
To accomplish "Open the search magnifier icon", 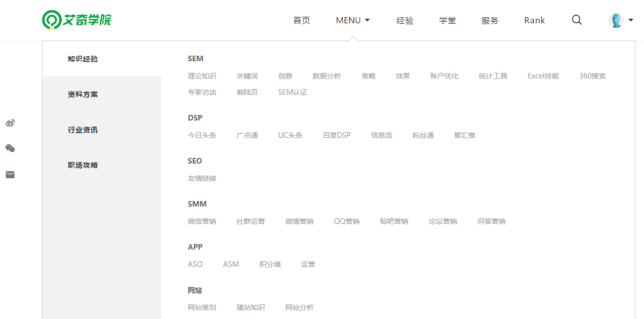I will pyautogui.click(x=577, y=20).
